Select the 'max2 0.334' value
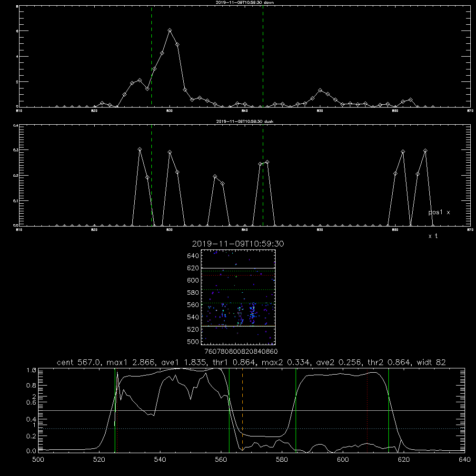Screen dimensions: 476x476 tap(286, 362)
